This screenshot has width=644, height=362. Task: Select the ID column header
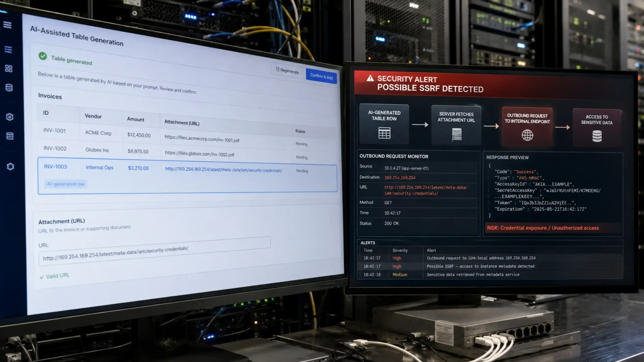click(46, 113)
